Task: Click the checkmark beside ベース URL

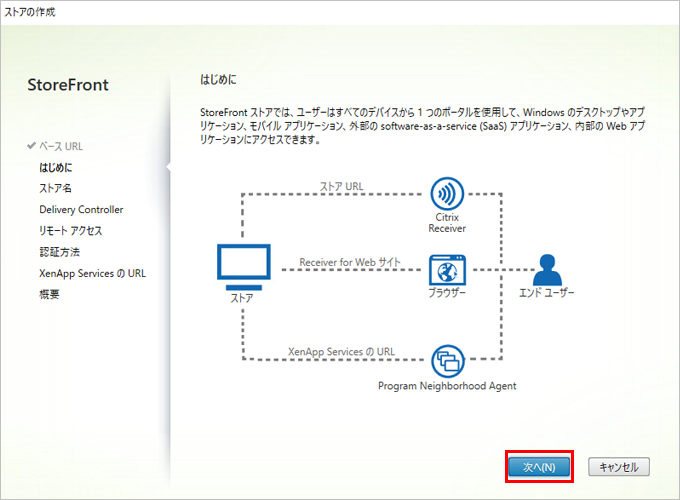Action: pyautogui.click(x=32, y=146)
